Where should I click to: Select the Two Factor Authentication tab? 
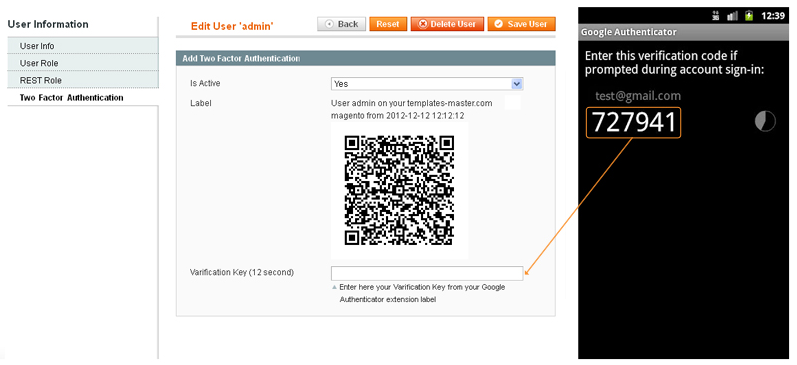pos(83,98)
